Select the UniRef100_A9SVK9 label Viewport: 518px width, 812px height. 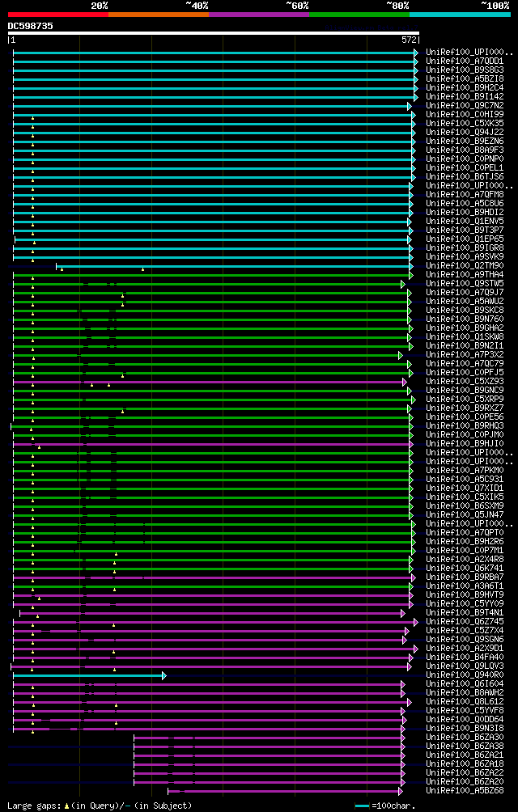(465, 257)
